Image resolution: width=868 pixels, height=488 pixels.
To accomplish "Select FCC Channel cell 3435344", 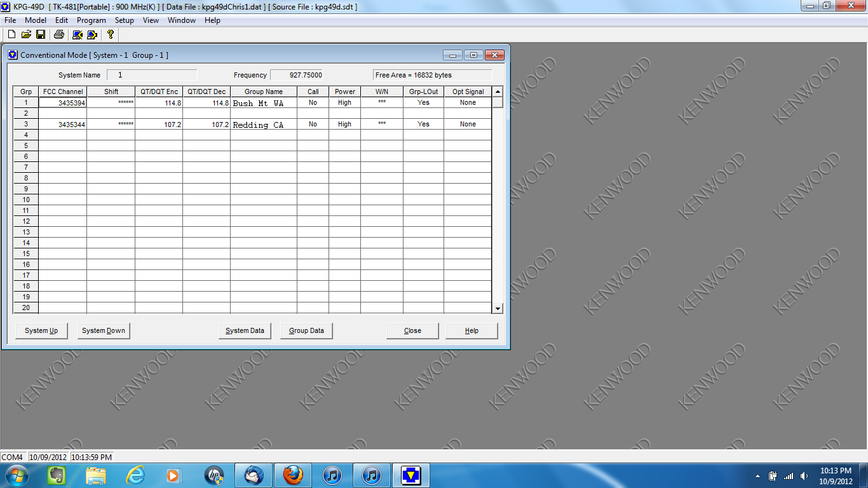I will point(63,125).
